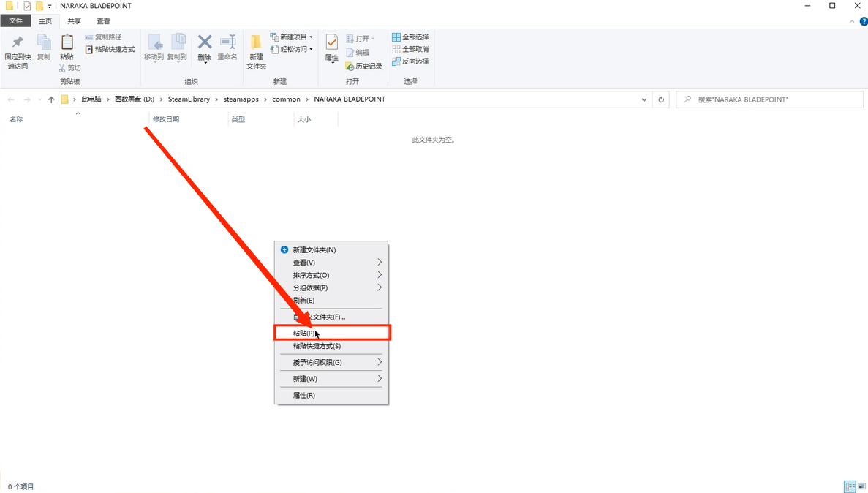Click the Back navigation arrow
This screenshot has width=868, height=493.
click(x=11, y=99)
